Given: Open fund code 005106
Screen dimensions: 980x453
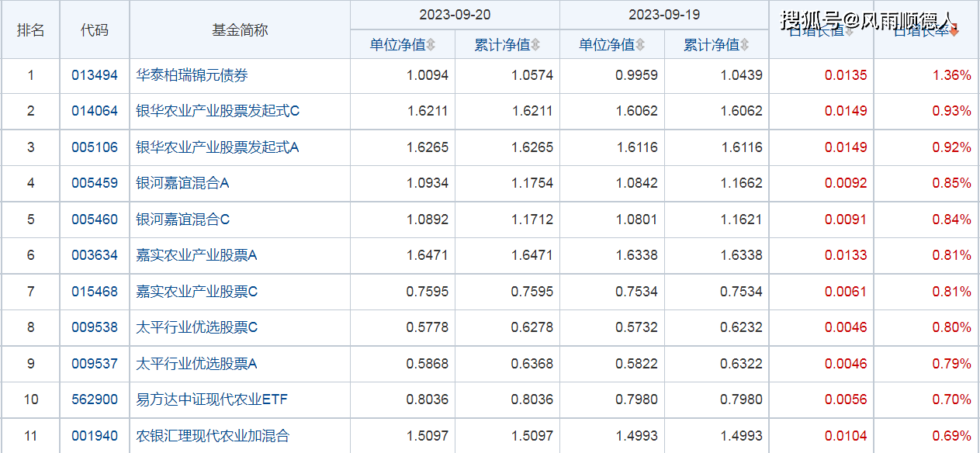Looking at the screenshot, I should click(x=95, y=147).
